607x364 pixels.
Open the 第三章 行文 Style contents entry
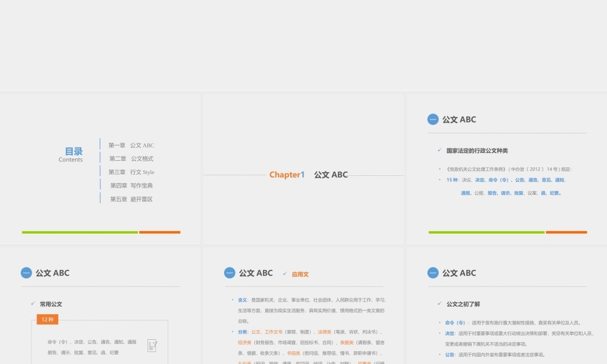pos(131,172)
